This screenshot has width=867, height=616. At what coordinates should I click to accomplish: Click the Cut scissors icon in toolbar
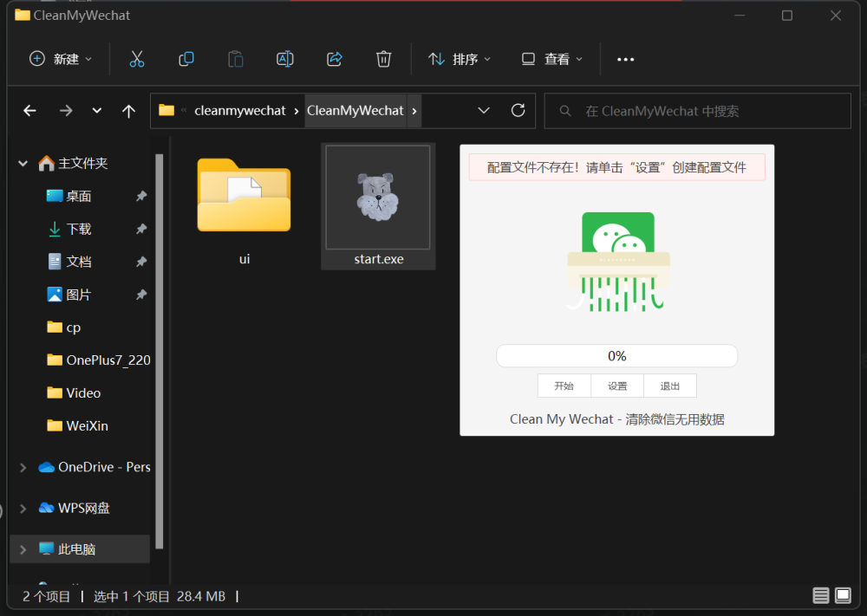(x=136, y=59)
